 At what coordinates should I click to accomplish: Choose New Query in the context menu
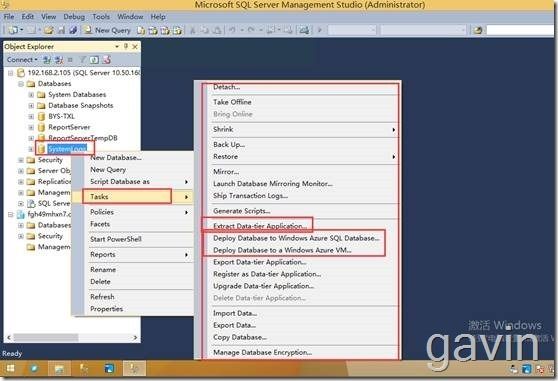pyautogui.click(x=108, y=170)
